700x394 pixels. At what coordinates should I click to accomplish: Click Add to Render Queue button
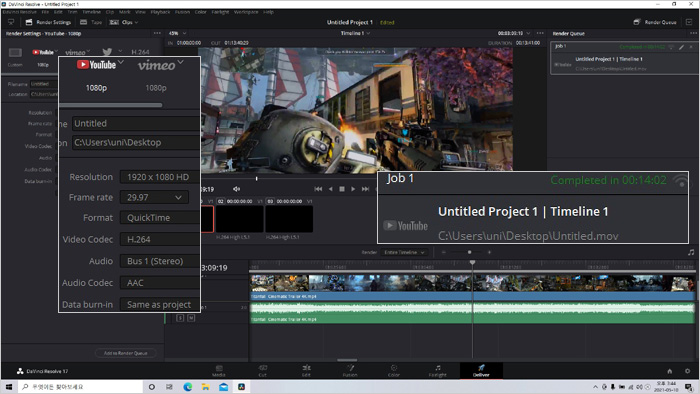[125, 353]
